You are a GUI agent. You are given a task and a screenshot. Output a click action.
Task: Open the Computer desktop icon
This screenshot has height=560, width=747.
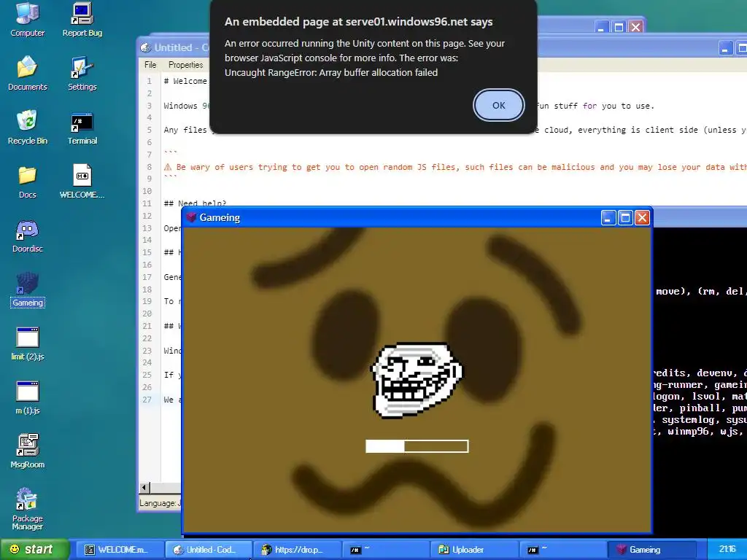pyautogui.click(x=27, y=20)
